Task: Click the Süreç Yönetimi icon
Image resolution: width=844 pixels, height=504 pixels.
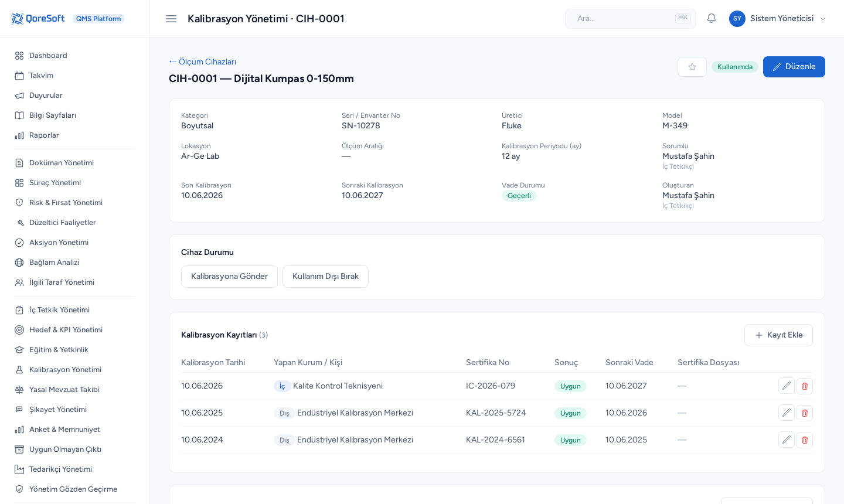Action: pyautogui.click(x=19, y=183)
